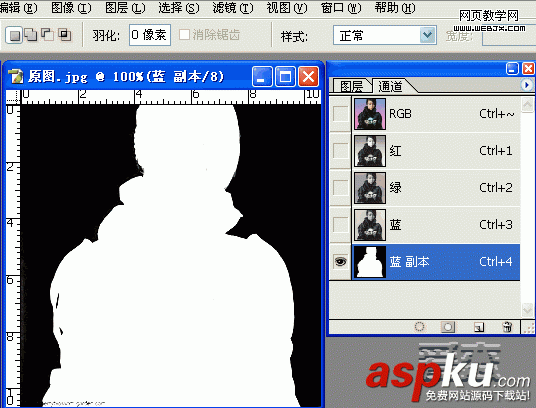Image resolution: width=536 pixels, height=408 pixels.
Task: Toggle visibility of RGB channel
Action: pyautogui.click(x=340, y=114)
